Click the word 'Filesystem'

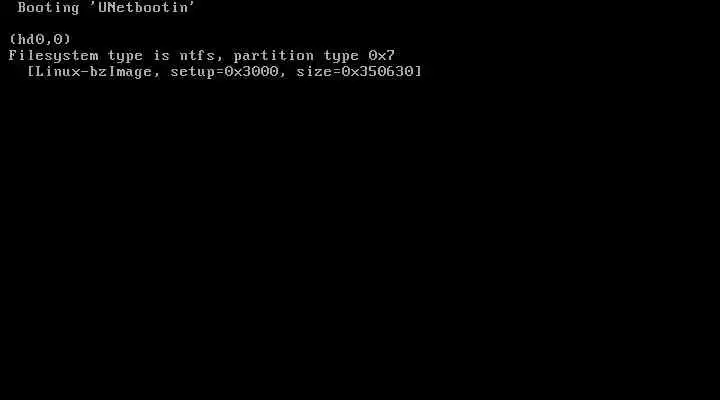coord(53,56)
